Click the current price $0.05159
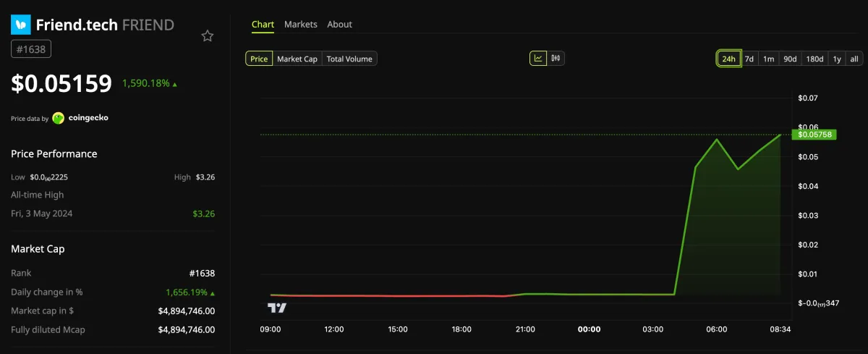The height and width of the screenshot is (354, 868). click(x=61, y=84)
